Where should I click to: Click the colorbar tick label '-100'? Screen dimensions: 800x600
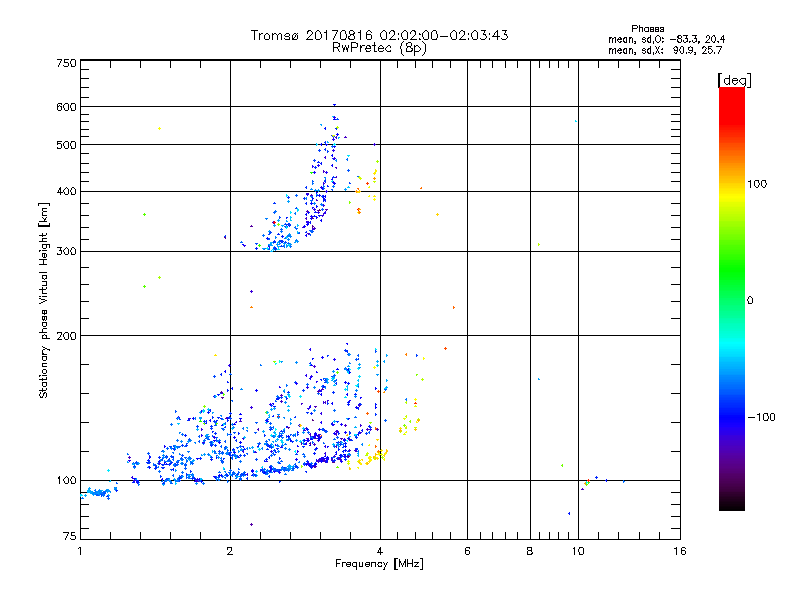[762, 417]
